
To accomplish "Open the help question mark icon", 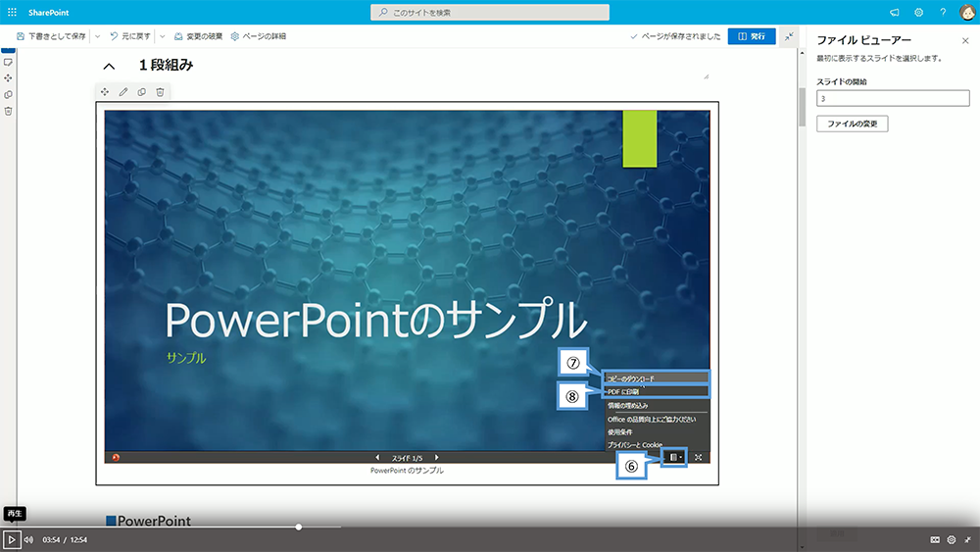I will 943,13.
